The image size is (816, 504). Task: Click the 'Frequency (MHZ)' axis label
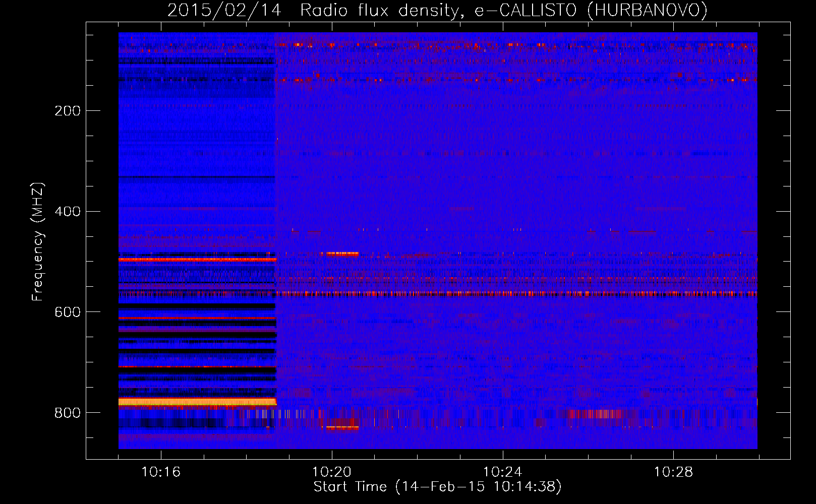pyautogui.click(x=38, y=242)
